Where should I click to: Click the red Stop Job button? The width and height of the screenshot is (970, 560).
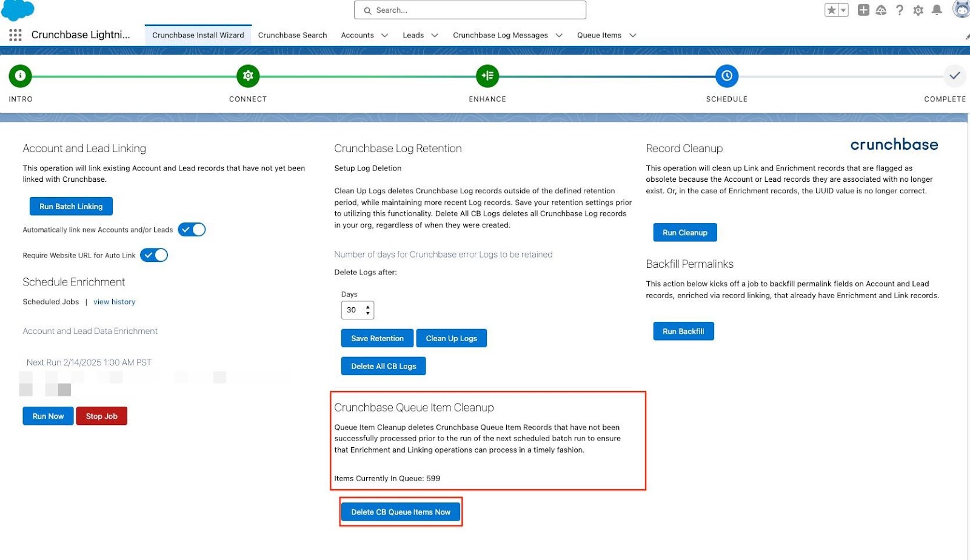(101, 416)
